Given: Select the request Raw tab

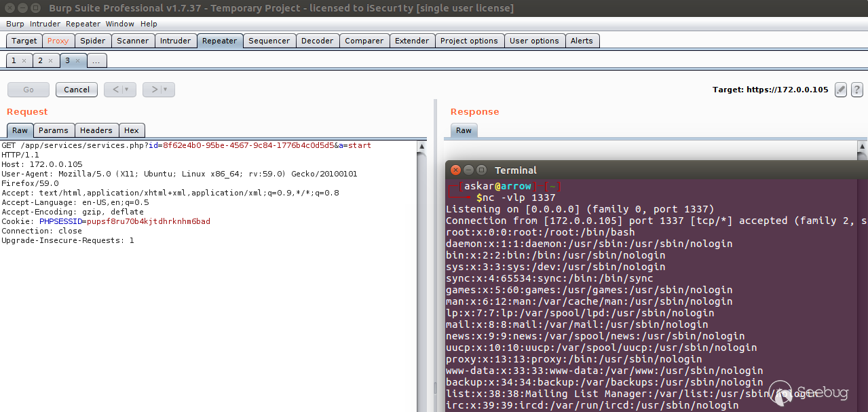Looking at the screenshot, I should point(20,130).
